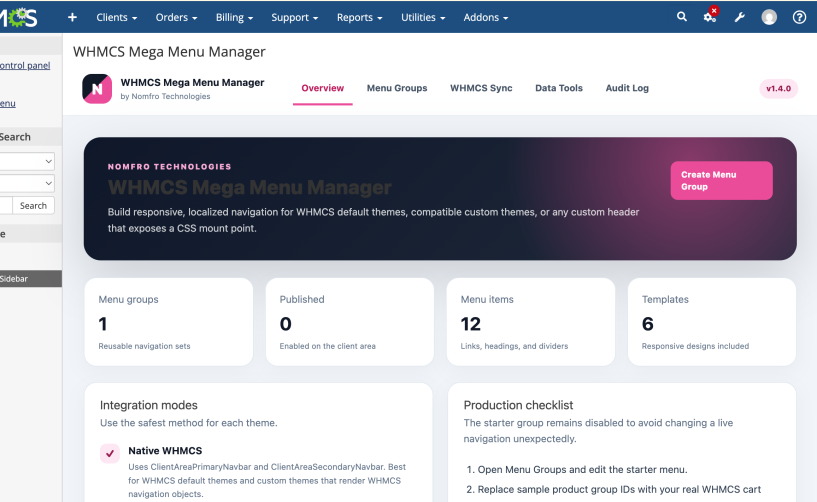Expand the Clients dropdown menu

click(116, 17)
